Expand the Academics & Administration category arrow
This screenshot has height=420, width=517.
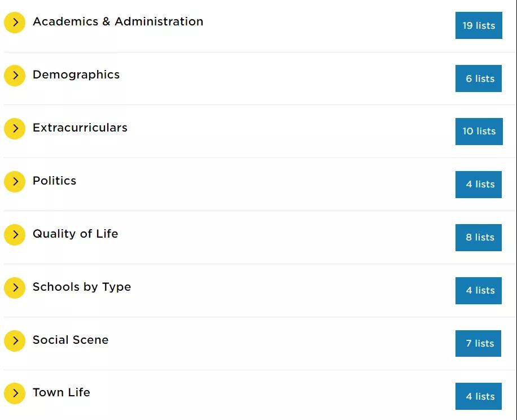(15, 23)
